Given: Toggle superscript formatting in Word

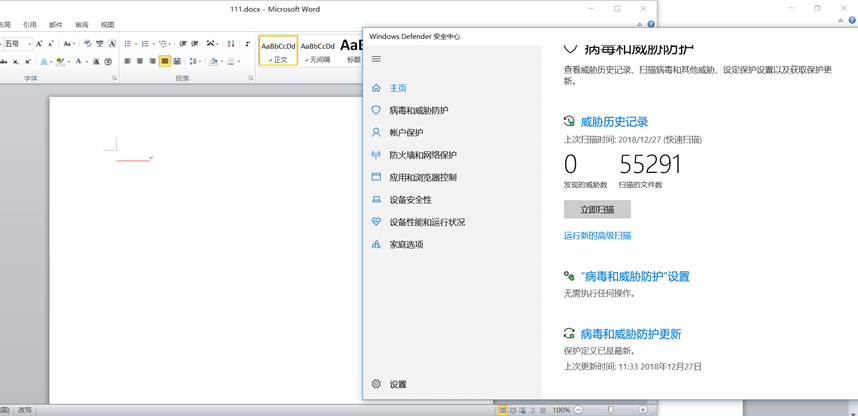Looking at the screenshot, I should (27, 62).
